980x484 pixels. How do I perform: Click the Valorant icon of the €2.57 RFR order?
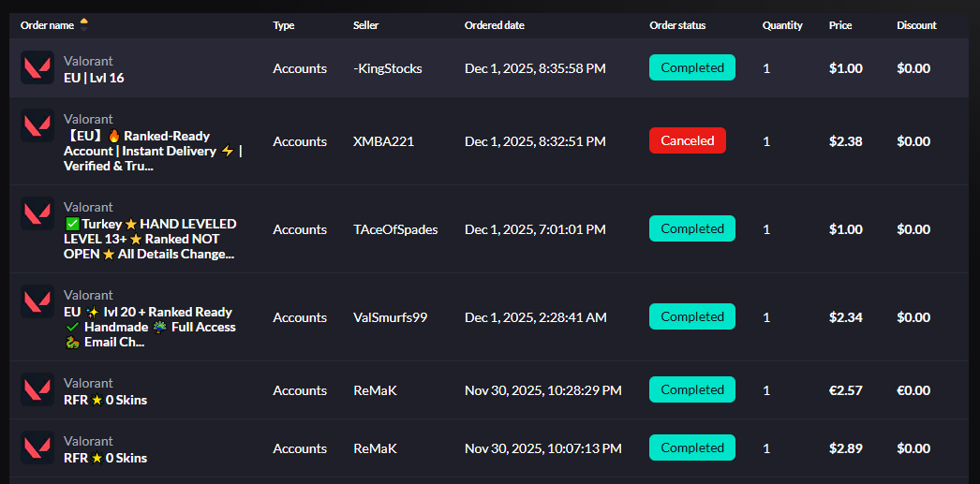37,389
